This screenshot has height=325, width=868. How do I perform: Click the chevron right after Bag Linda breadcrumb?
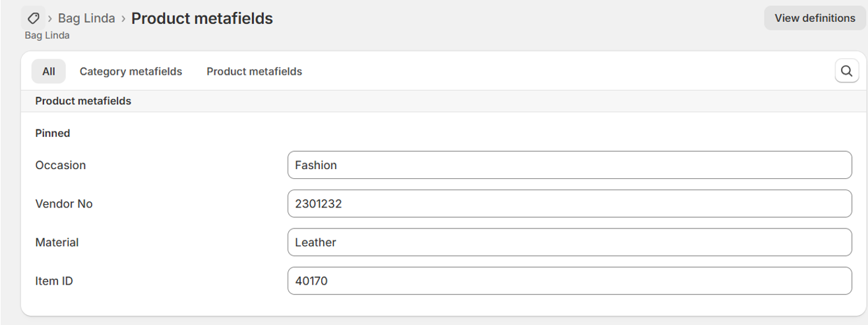tap(123, 19)
